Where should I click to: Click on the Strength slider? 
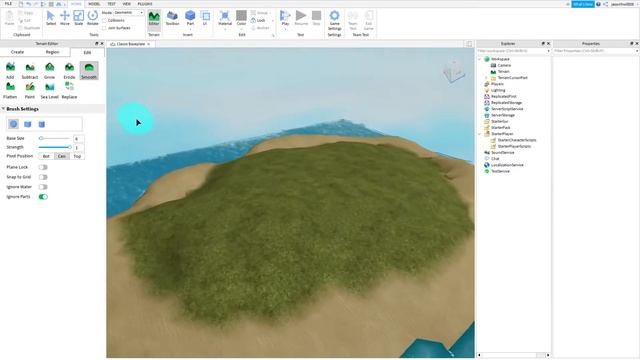click(x=55, y=147)
